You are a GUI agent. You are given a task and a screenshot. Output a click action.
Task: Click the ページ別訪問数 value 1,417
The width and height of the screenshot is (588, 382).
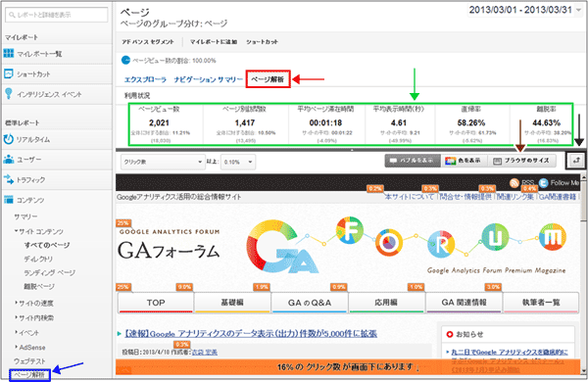tap(245, 122)
